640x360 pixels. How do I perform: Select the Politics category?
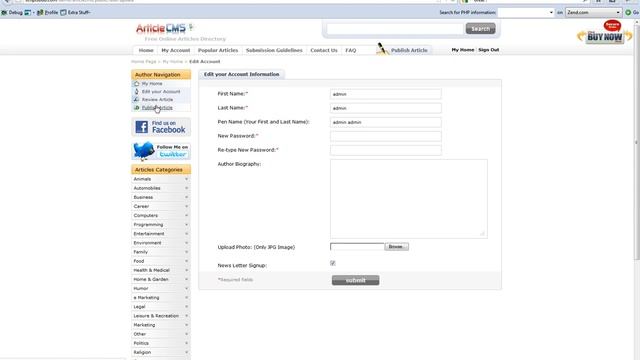click(x=141, y=343)
